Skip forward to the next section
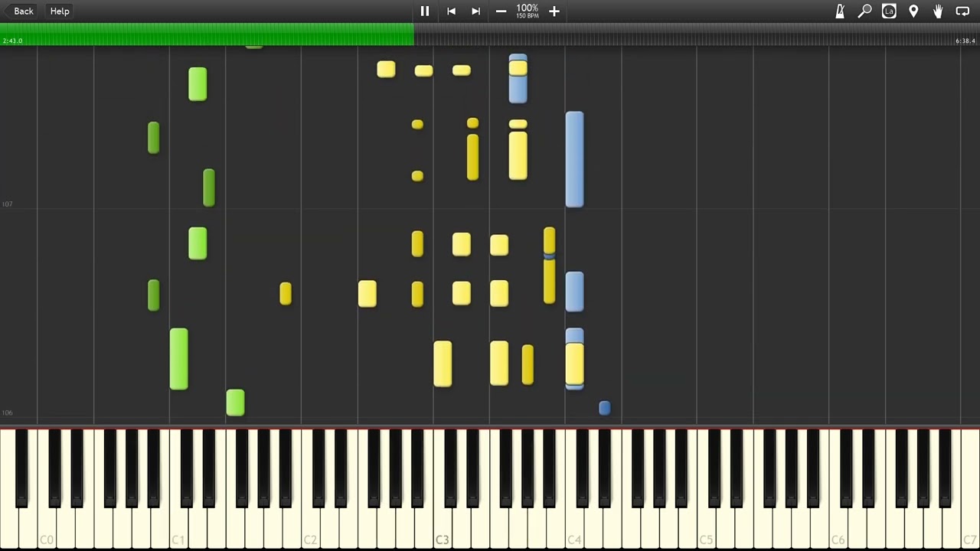The width and height of the screenshot is (980, 551). (x=475, y=11)
